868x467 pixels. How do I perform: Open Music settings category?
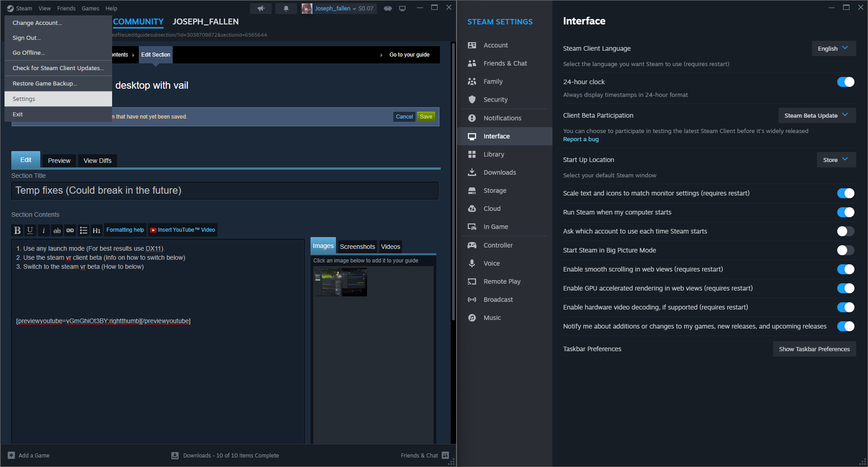pyautogui.click(x=505, y=318)
